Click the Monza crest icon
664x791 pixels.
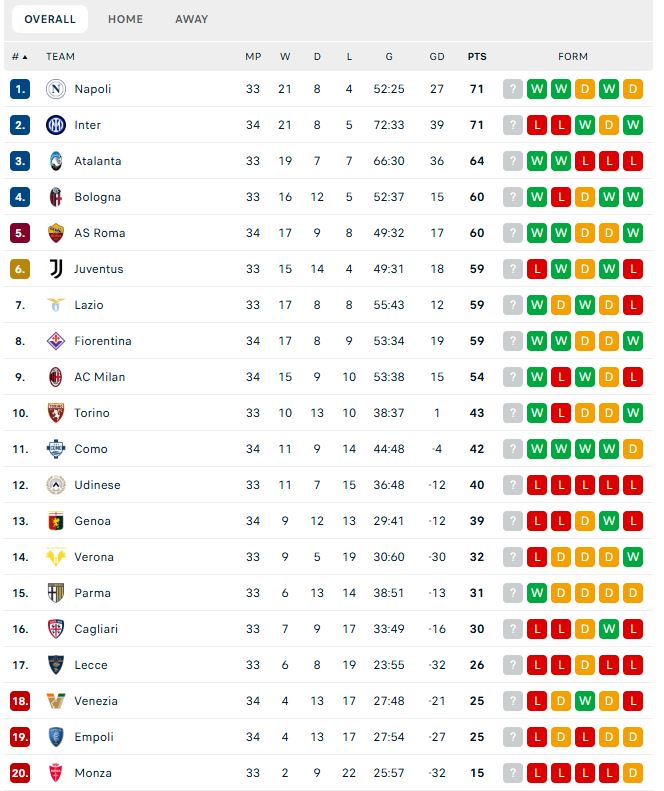coord(56,773)
